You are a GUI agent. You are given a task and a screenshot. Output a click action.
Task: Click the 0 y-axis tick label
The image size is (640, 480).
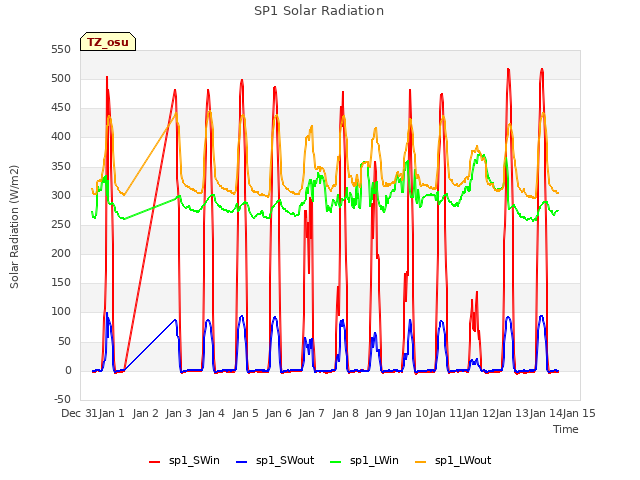(x=68, y=371)
